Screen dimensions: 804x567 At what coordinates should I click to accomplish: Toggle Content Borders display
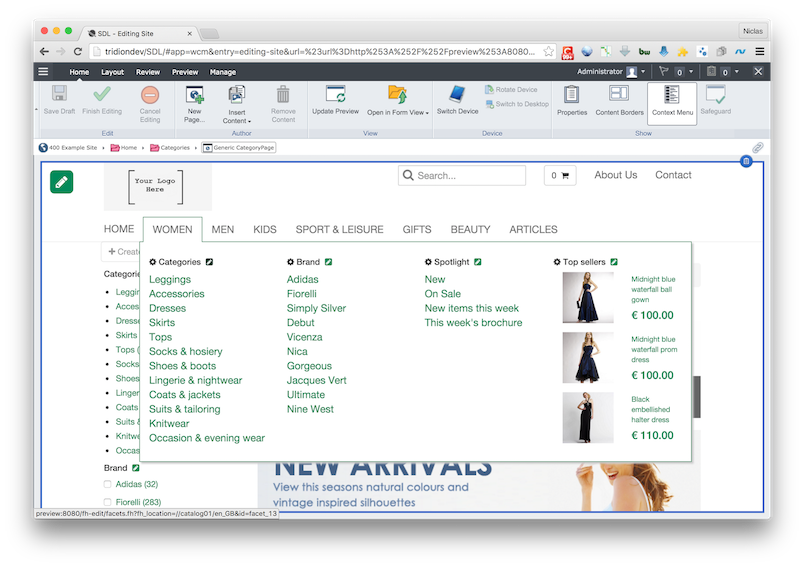pyautogui.click(x=620, y=95)
